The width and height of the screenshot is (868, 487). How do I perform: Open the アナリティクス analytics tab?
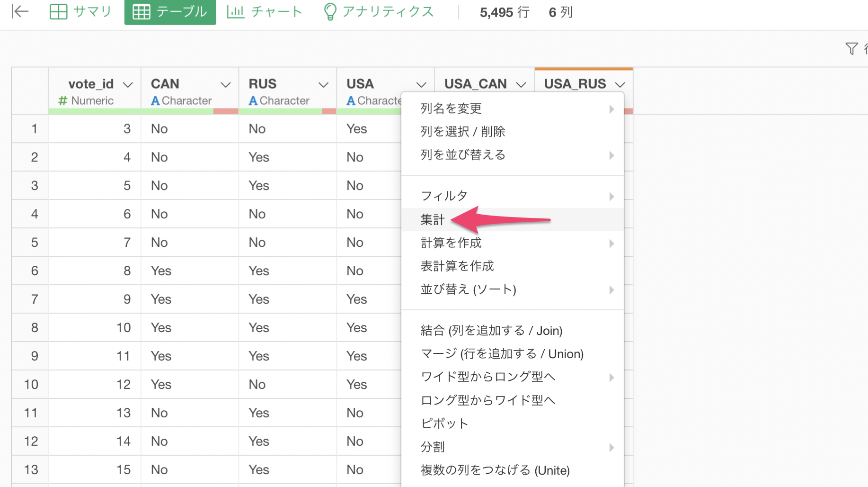(x=379, y=11)
